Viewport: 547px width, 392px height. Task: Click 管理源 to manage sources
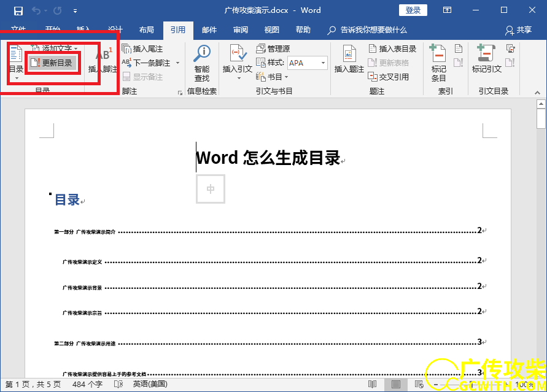[273, 49]
